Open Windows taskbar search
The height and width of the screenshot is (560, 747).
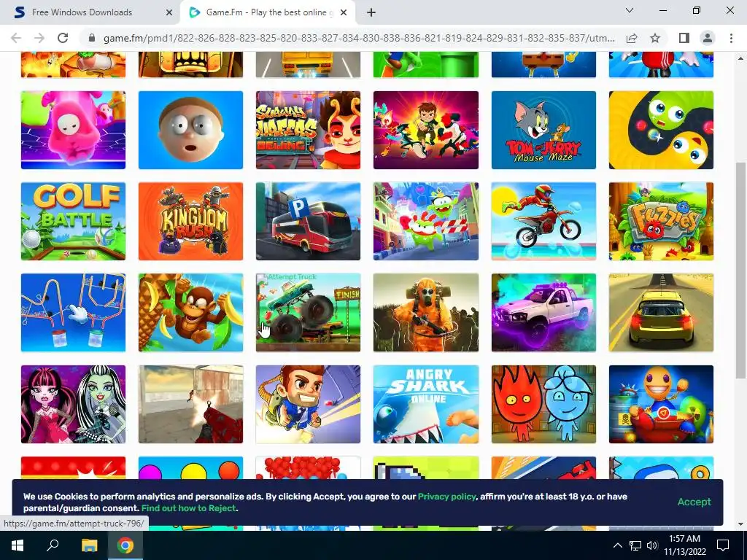53,545
